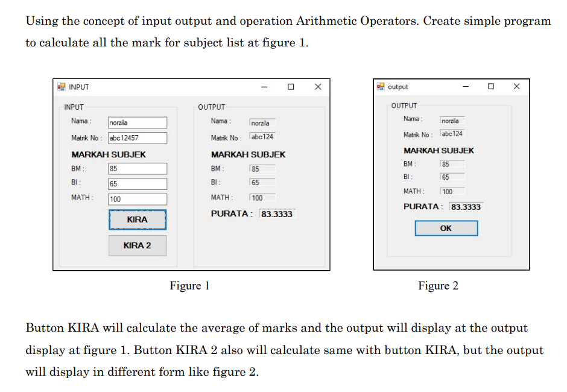
Task: Click the MATH mark input field
Action: [138, 199]
